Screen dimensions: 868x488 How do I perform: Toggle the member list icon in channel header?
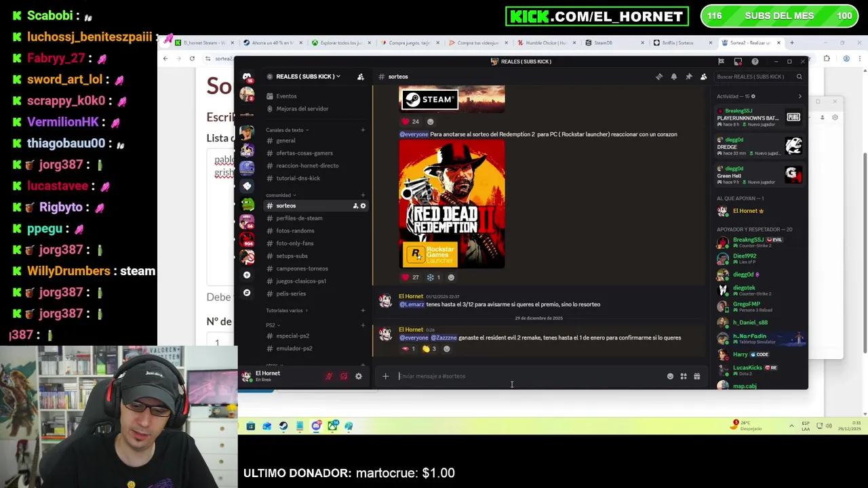pyautogui.click(x=704, y=77)
